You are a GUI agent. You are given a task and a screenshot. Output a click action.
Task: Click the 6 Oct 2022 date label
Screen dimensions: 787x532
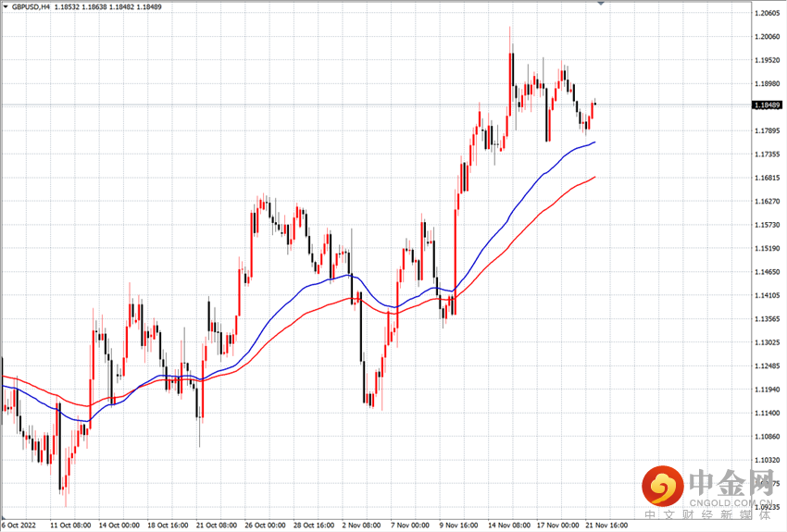coord(19,525)
